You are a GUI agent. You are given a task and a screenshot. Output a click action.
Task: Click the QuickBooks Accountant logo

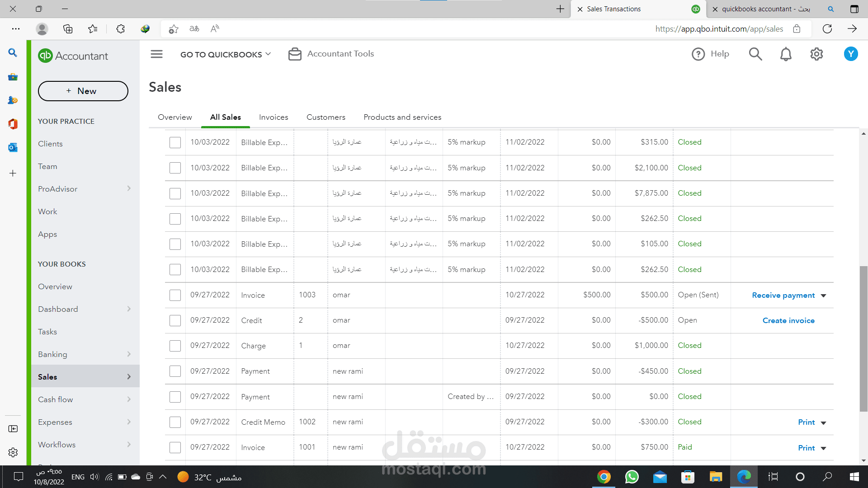click(73, 56)
